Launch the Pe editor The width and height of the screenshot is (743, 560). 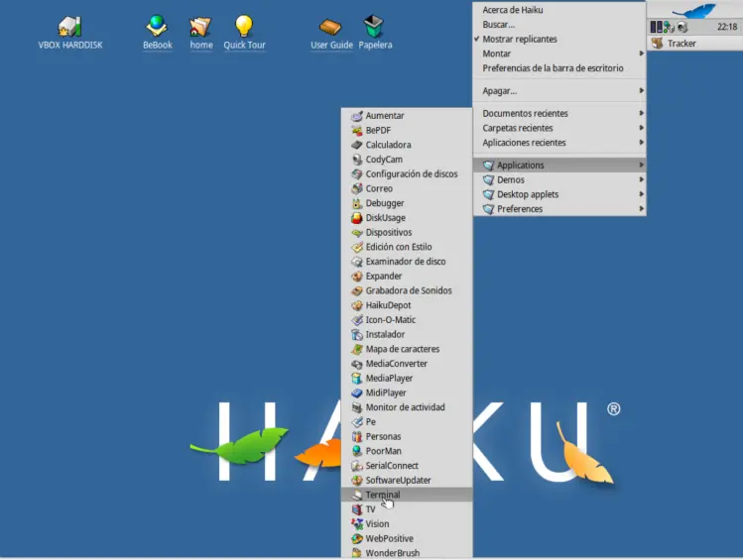point(407,422)
